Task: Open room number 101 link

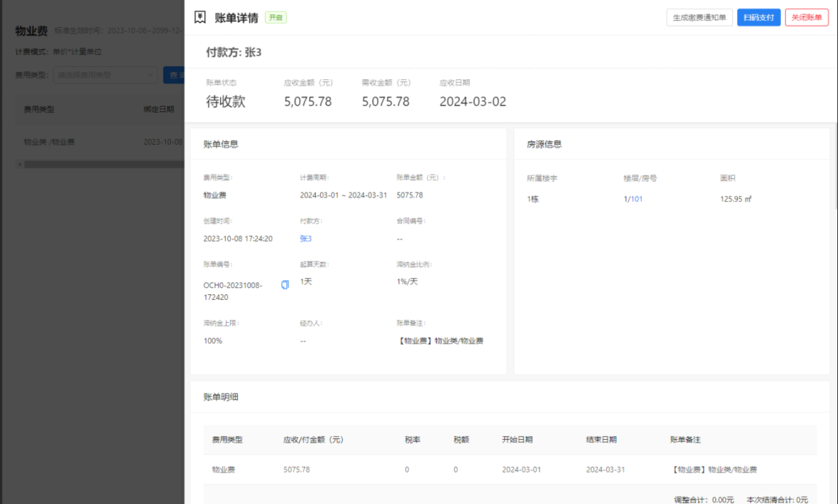Action: 637,199
